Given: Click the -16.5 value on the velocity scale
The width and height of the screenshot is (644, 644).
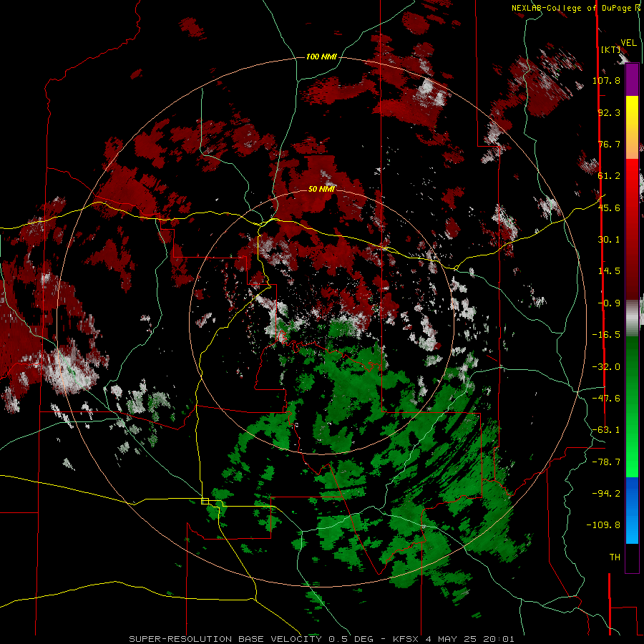Looking at the screenshot, I should (606, 335).
